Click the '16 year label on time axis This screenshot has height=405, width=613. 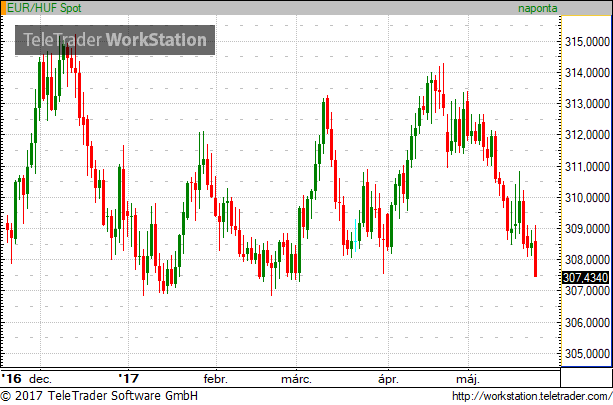(x=11, y=378)
